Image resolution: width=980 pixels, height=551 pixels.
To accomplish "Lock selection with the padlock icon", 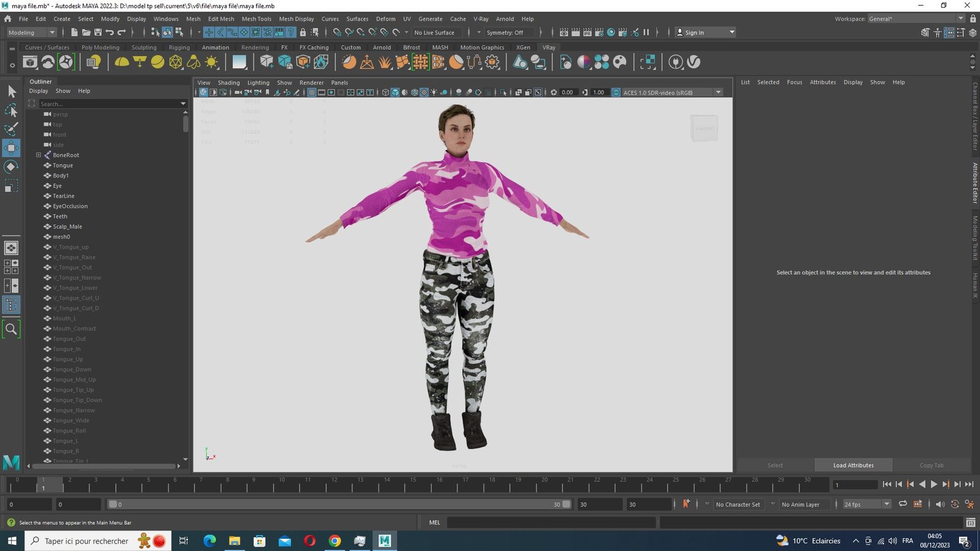I will click(x=303, y=32).
